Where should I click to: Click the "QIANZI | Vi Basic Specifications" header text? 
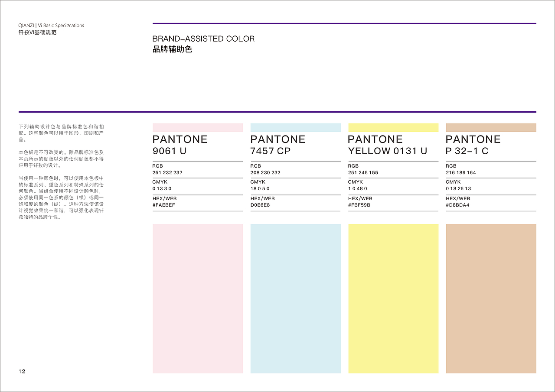point(51,26)
